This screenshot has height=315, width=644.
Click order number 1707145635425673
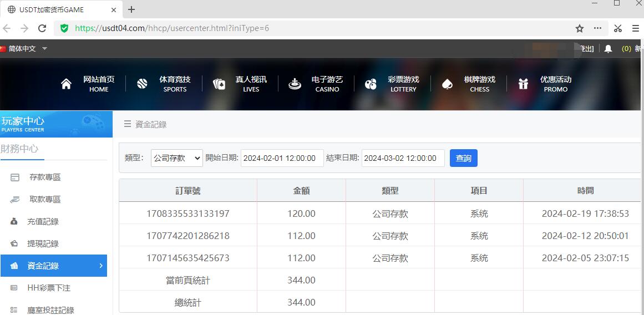(188, 258)
